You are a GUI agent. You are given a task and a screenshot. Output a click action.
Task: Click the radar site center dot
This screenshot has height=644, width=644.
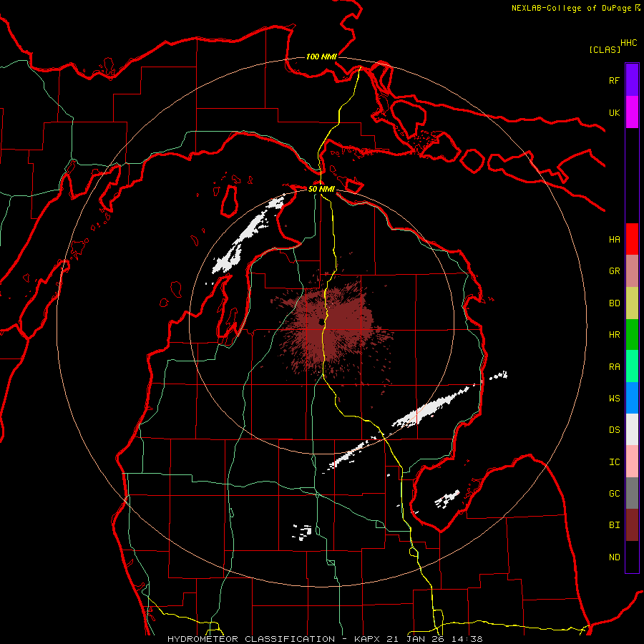click(x=321, y=321)
